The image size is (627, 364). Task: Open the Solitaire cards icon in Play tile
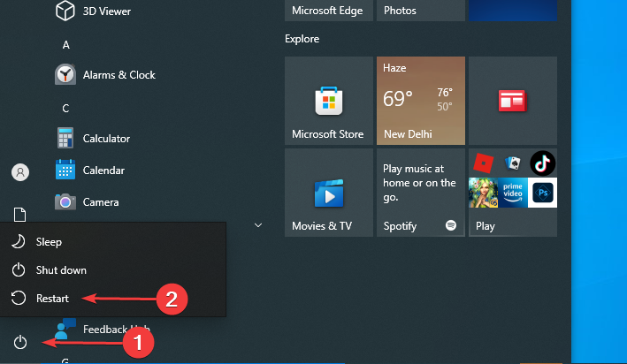[513, 163]
